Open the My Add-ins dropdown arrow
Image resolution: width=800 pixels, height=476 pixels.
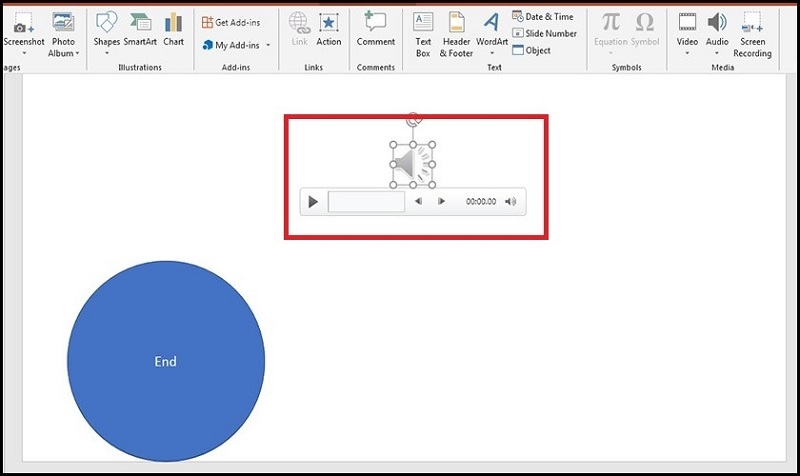(x=268, y=45)
